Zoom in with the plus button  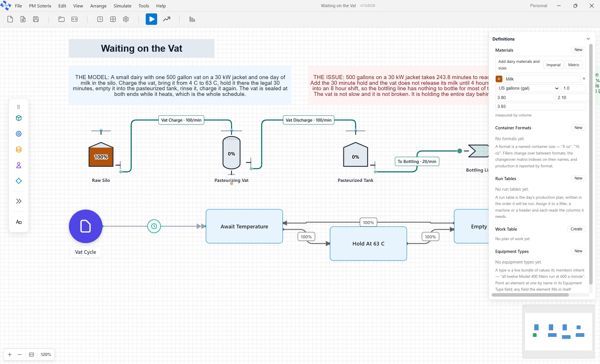(10, 354)
